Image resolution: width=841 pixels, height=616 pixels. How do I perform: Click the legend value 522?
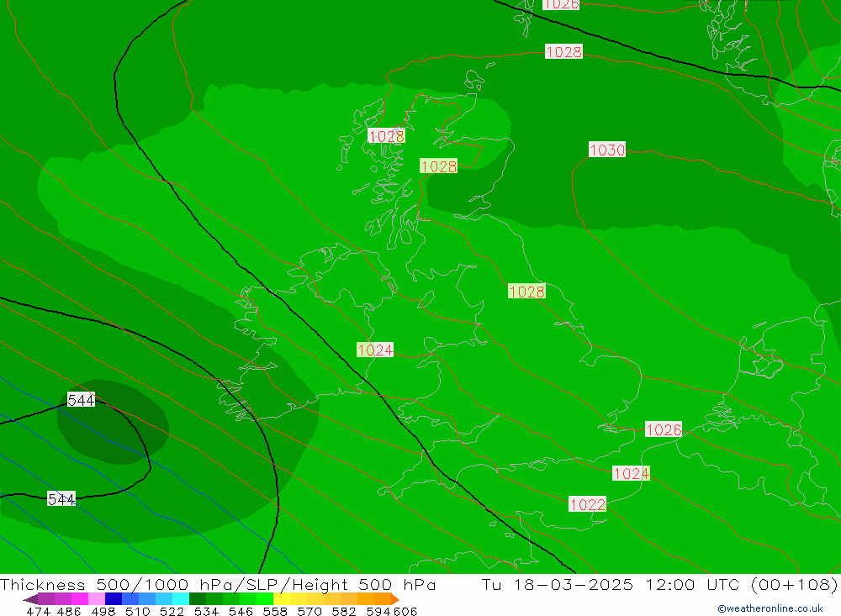(172, 611)
